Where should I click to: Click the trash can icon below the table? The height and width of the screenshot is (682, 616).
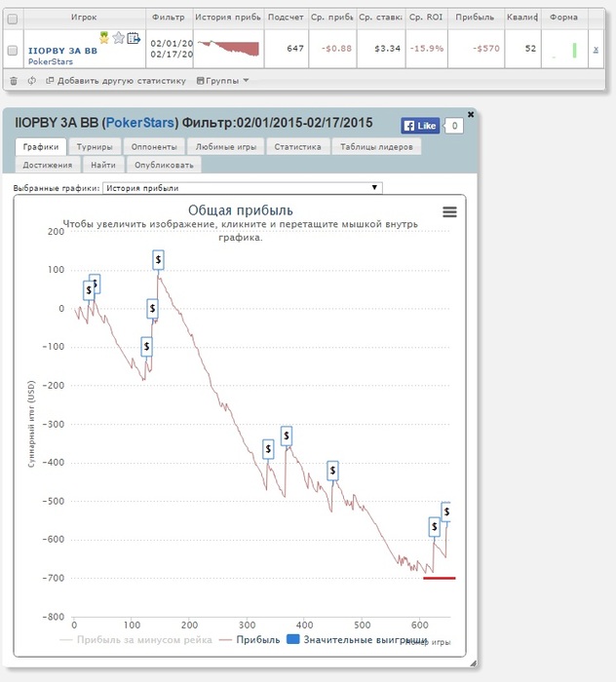click(14, 81)
